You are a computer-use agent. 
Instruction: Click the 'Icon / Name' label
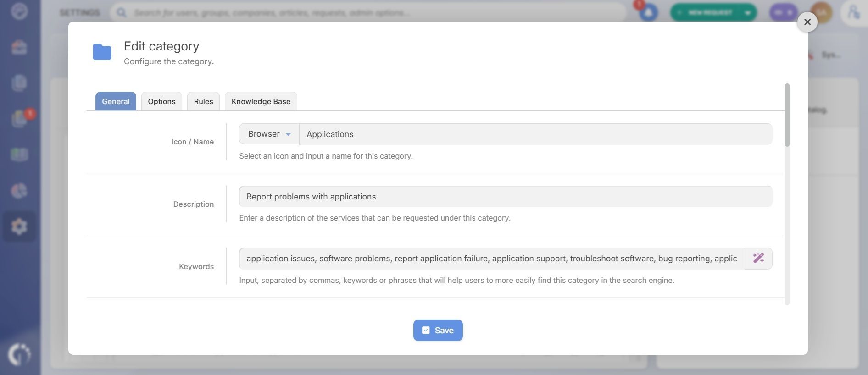coord(193,142)
